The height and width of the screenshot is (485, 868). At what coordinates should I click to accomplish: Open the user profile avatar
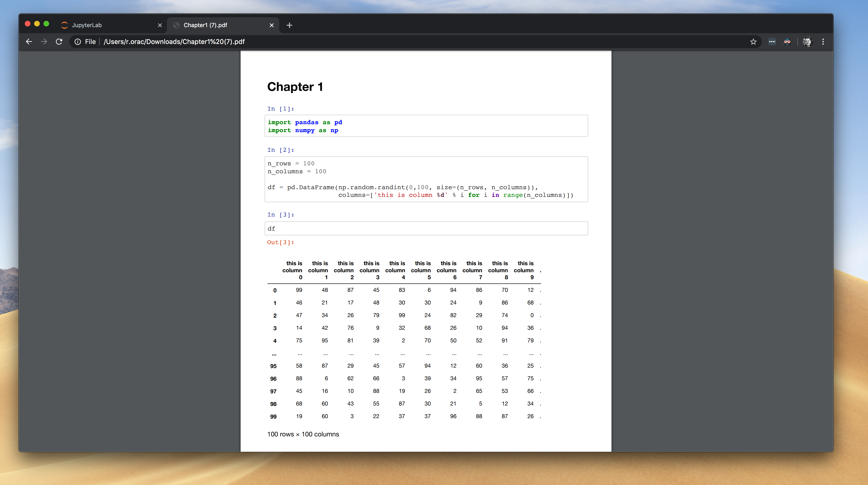808,41
